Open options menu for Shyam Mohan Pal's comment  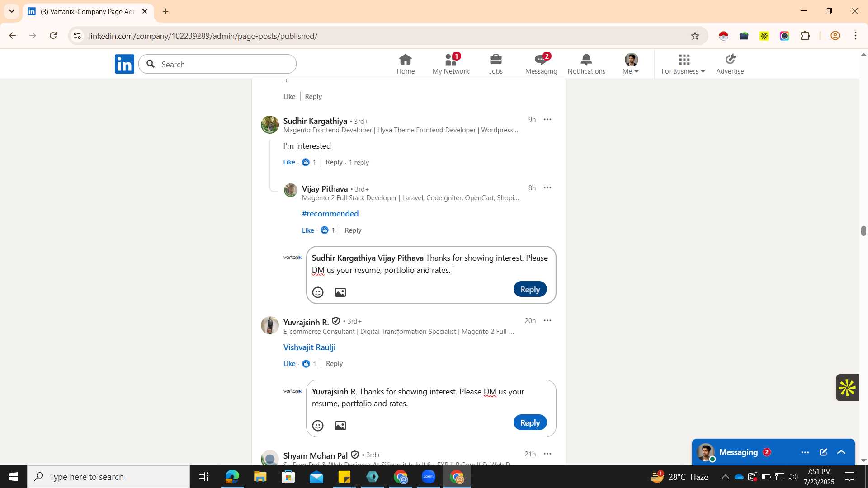[x=547, y=454]
